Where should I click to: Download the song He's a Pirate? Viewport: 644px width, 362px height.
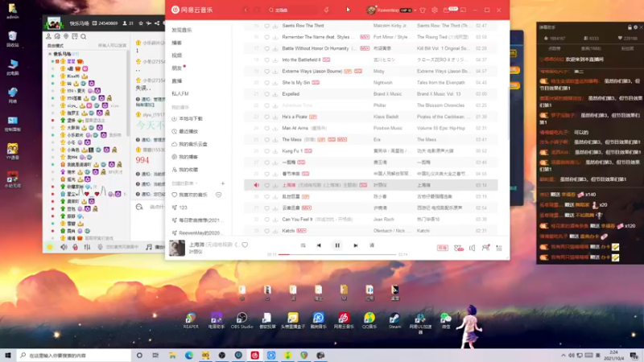(275, 117)
